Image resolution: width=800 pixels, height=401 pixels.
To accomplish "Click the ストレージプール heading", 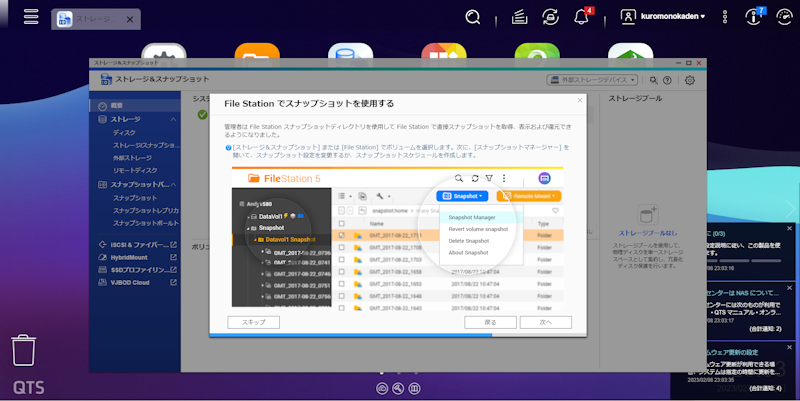I will (635, 98).
